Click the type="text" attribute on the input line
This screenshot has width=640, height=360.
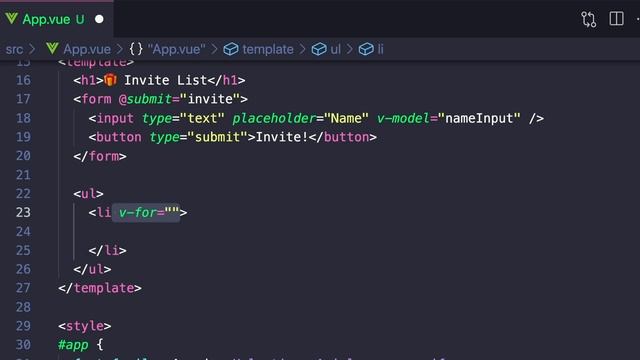pyautogui.click(x=183, y=118)
